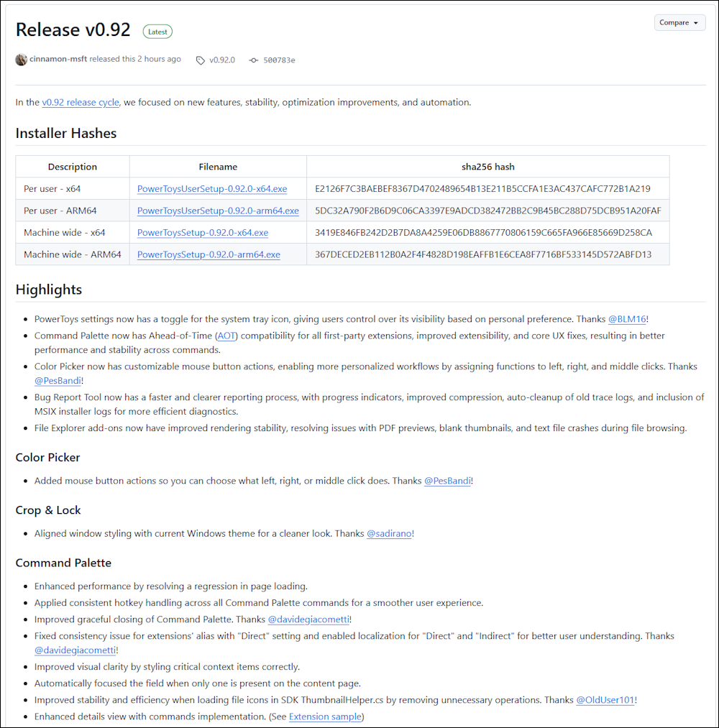Open @PesBandi link in Highlights section
The image size is (719, 728).
tap(58, 381)
